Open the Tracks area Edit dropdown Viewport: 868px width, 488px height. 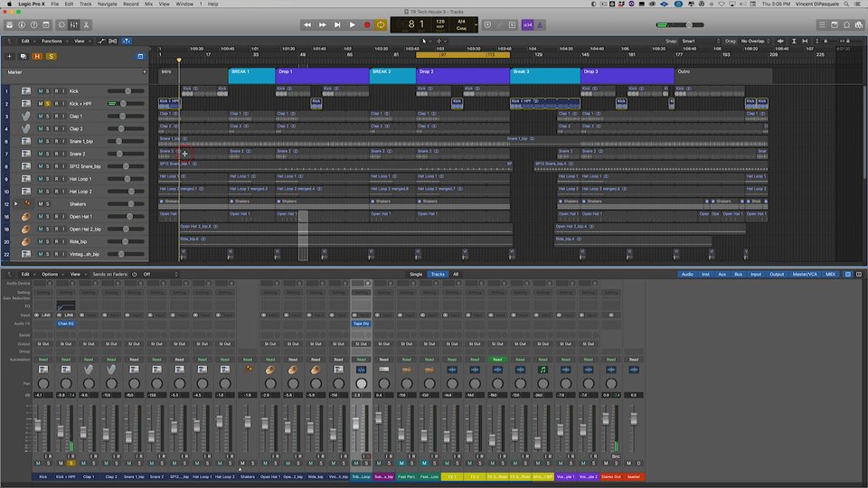pos(28,41)
